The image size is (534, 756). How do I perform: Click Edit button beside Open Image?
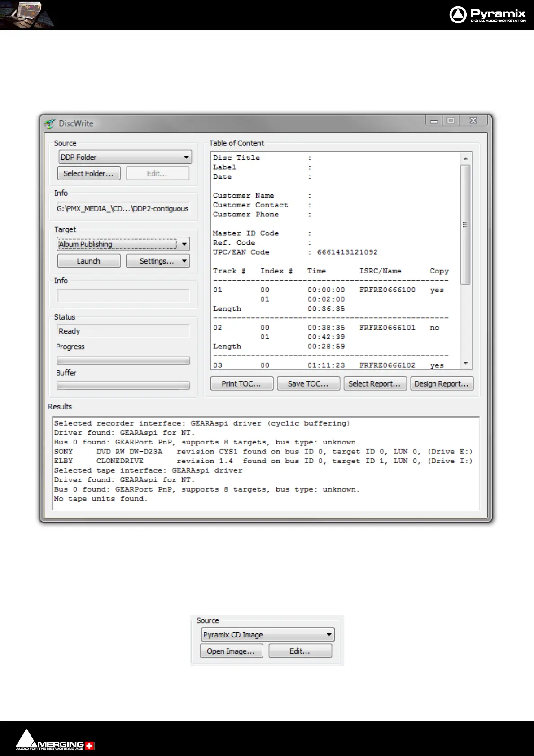click(300, 651)
